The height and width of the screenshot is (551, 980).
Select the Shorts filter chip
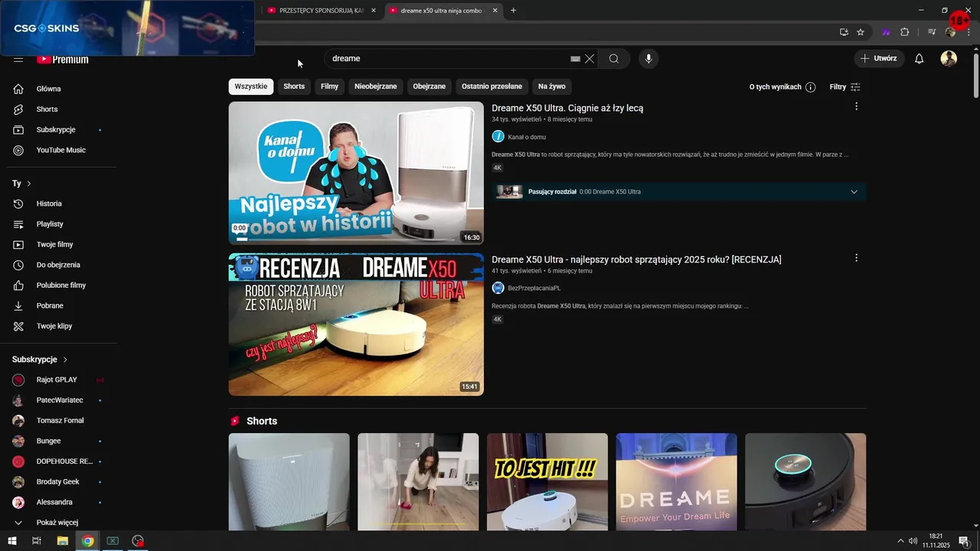click(x=294, y=86)
